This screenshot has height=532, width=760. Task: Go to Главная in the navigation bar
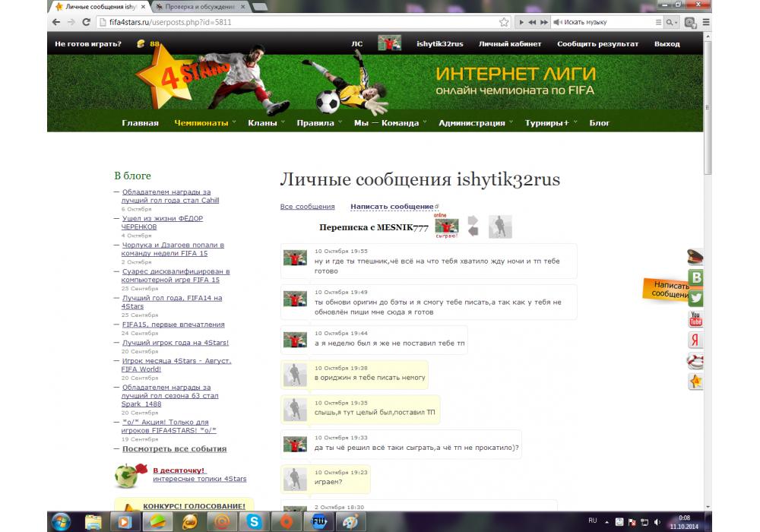140,123
